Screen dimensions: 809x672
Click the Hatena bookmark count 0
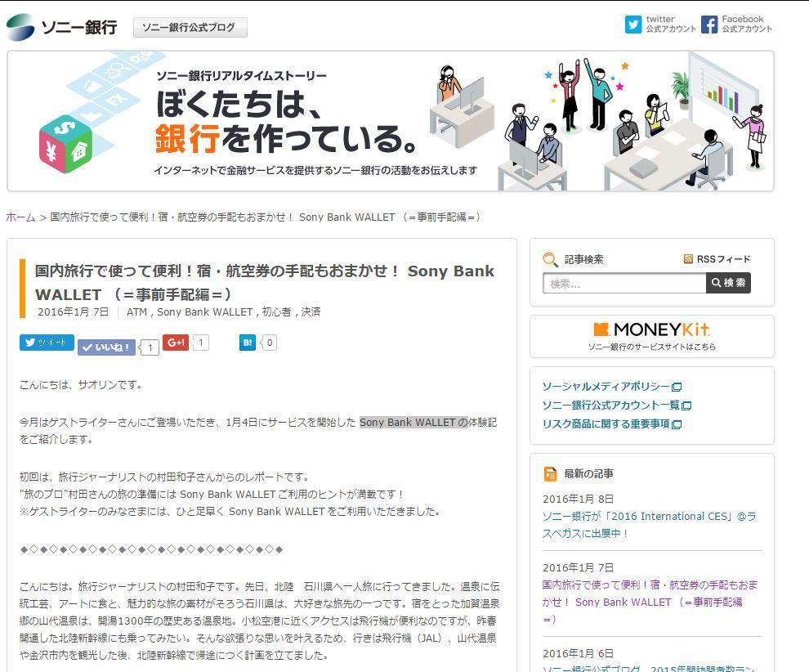point(270,343)
